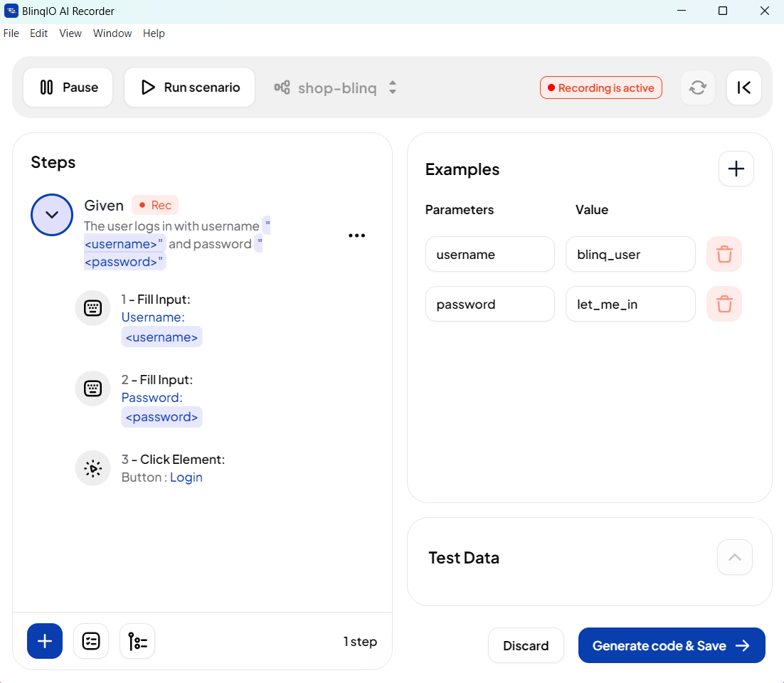
Task: Select the Click Element Login step
Action: click(x=173, y=468)
